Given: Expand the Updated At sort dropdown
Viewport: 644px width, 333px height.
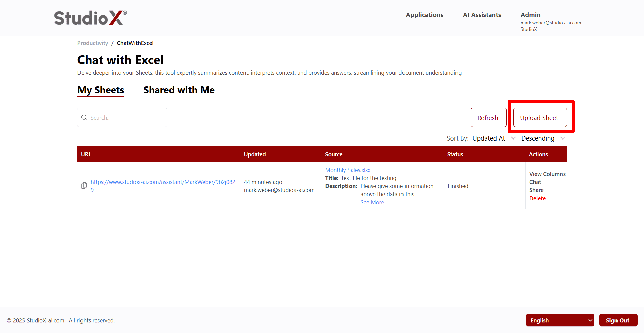Looking at the screenshot, I should [493, 138].
